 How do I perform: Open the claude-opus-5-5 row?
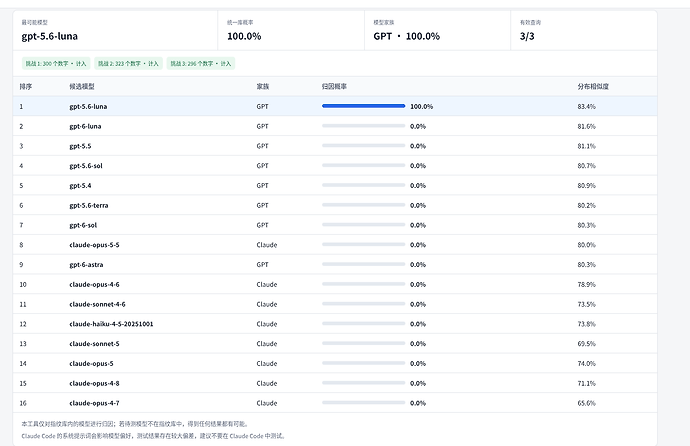click(335, 245)
